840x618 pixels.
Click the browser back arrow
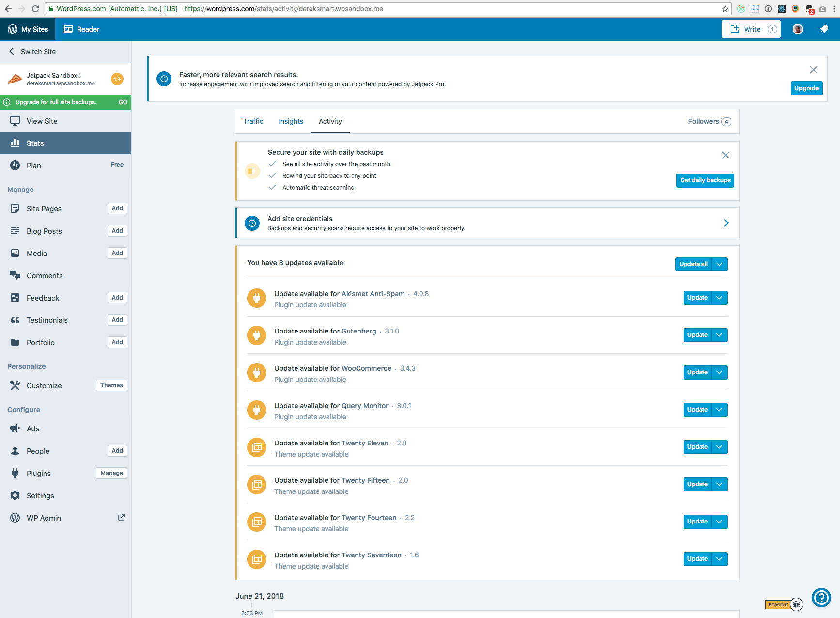pos(8,9)
